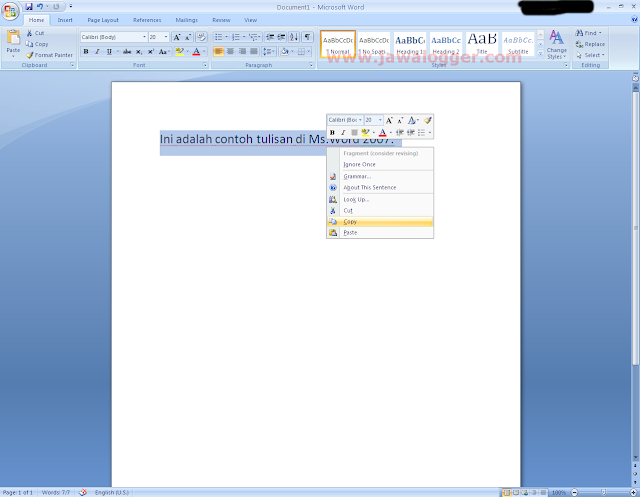Activate Format Painter in the Clipboard group

49,55
